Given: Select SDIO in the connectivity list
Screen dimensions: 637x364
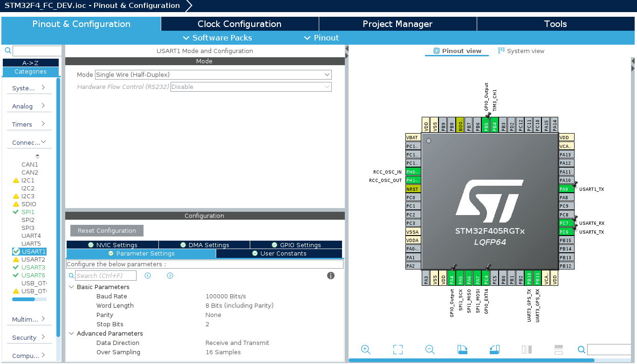Looking at the screenshot, I should pos(28,204).
